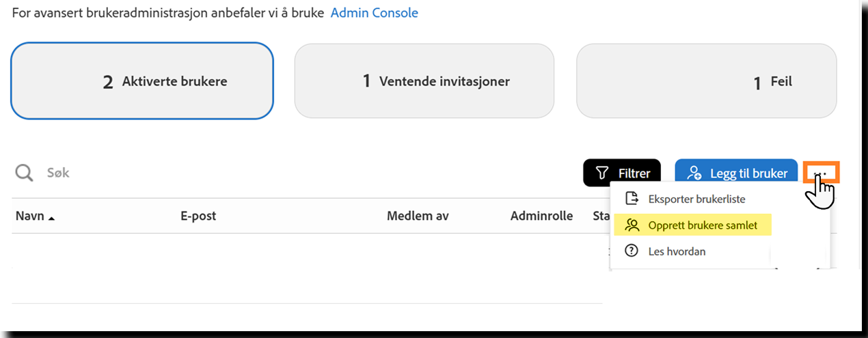Choose Eksporter brukerliste from the menu
868x338 pixels.
pyautogui.click(x=696, y=199)
